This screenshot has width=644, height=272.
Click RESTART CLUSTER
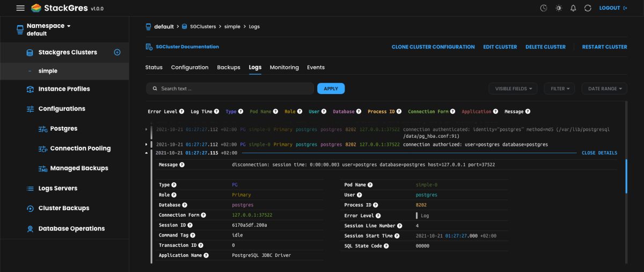coord(604,47)
